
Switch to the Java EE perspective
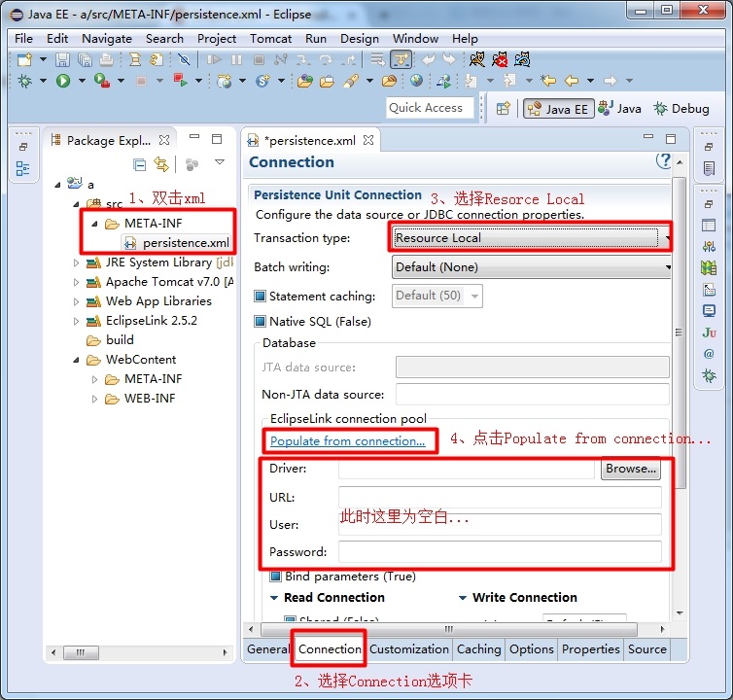pyautogui.click(x=559, y=109)
